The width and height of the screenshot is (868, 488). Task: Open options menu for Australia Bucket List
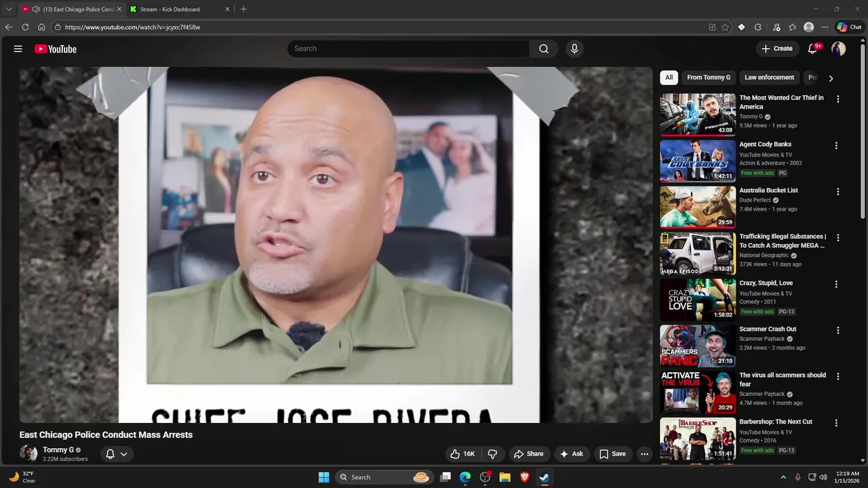[x=838, y=192]
